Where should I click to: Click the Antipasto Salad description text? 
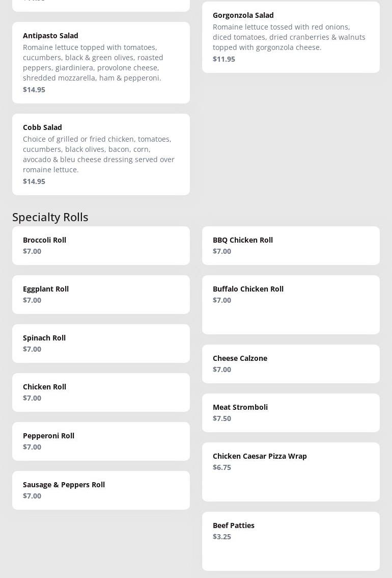pyautogui.click(x=93, y=63)
